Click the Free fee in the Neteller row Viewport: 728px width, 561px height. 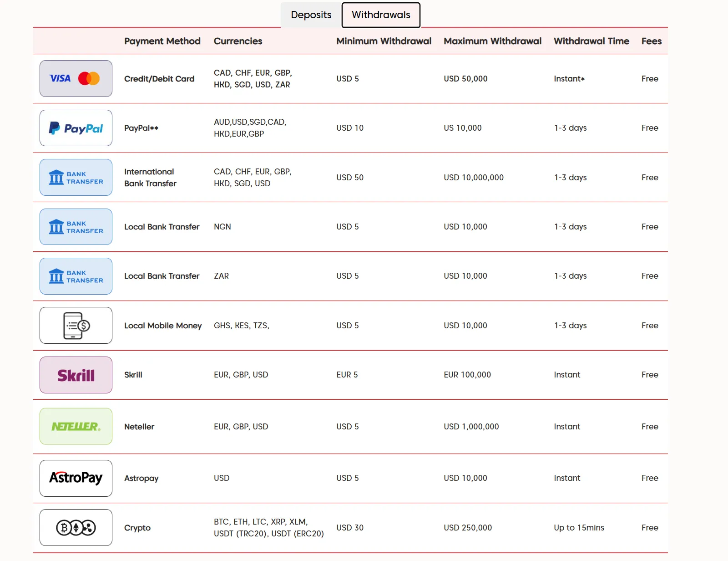click(x=650, y=427)
